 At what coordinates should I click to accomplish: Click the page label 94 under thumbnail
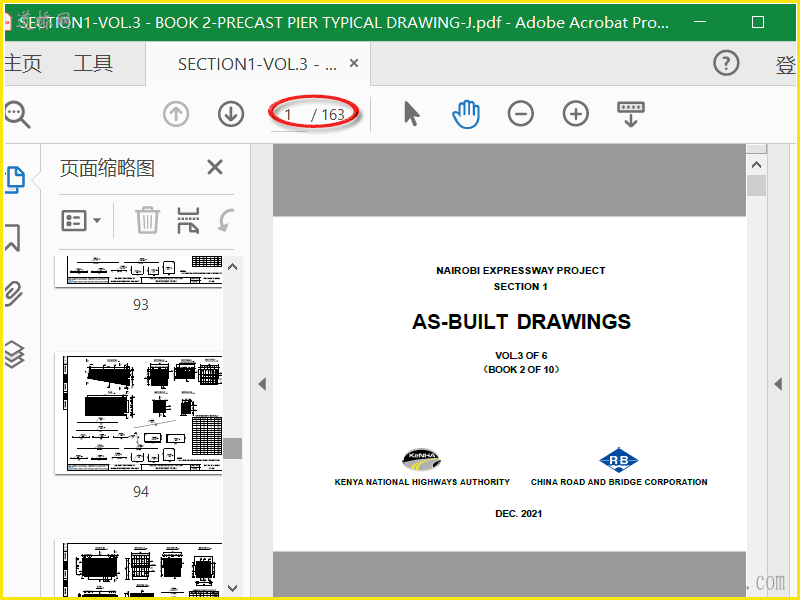[x=141, y=491]
